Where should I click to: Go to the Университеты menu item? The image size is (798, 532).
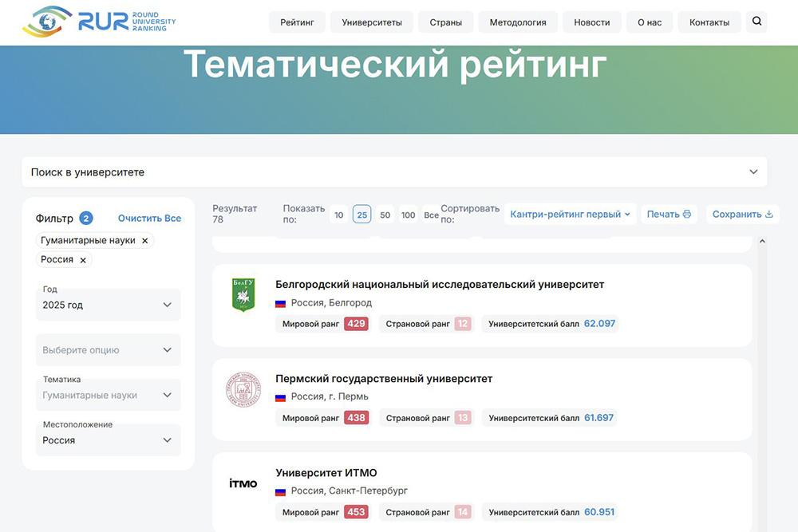point(372,22)
